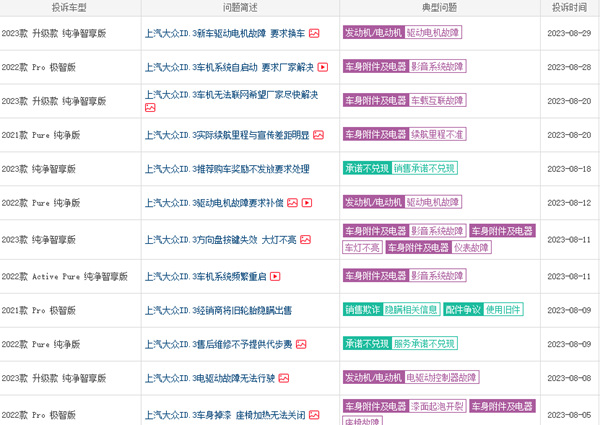Image resolution: width=600 pixels, height=425 pixels.
Task: Open complaint 上汽大众ID.3方向盘按键失效 大灯不亮
Action: [x=220, y=240]
